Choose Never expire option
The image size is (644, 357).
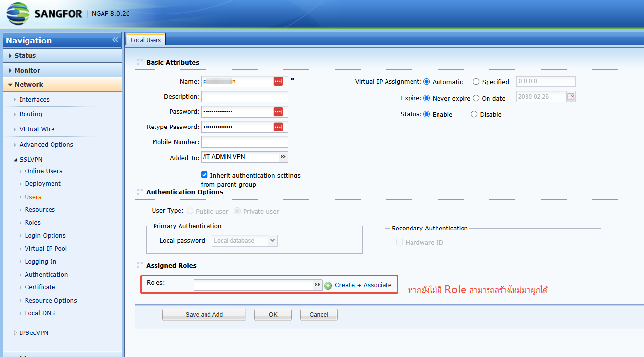point(426,98)
